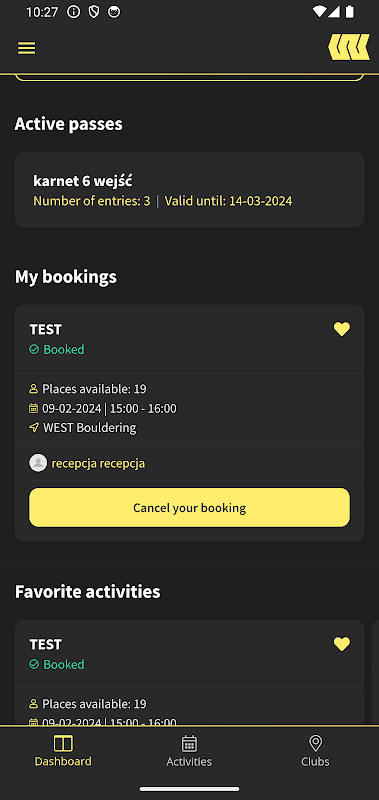Tap the battery icon in status bar
The image size is (379, 800).
pyautogui.click(x=349, y=12)
